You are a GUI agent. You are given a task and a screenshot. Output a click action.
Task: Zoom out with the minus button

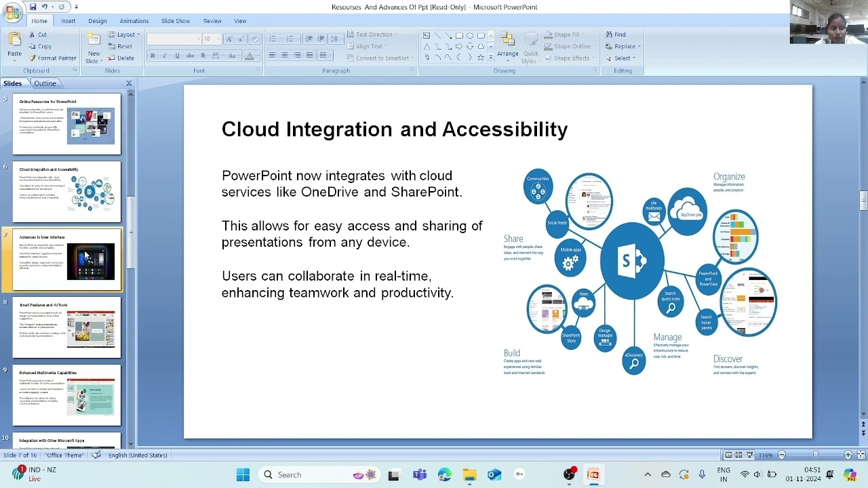point(781,455)
